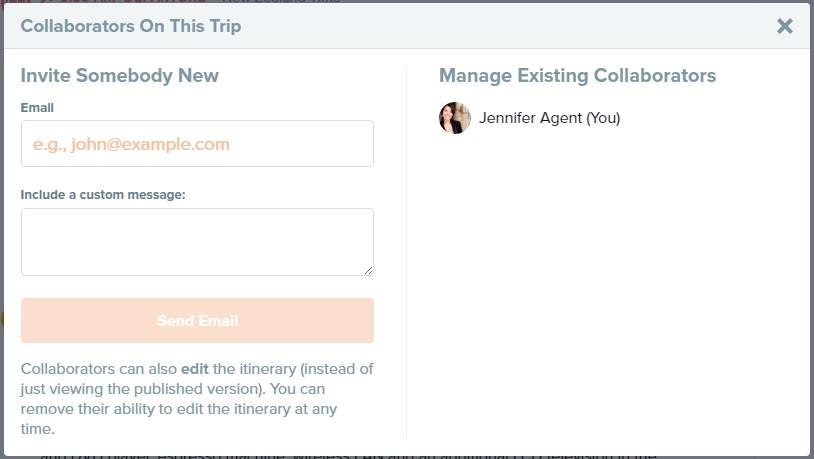Click the Email field label

point(37,108)
